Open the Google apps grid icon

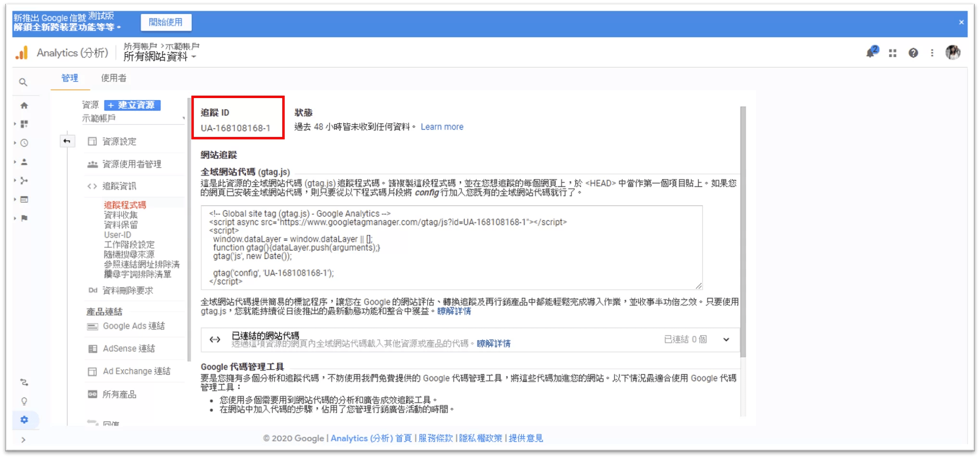pos(892,53)
